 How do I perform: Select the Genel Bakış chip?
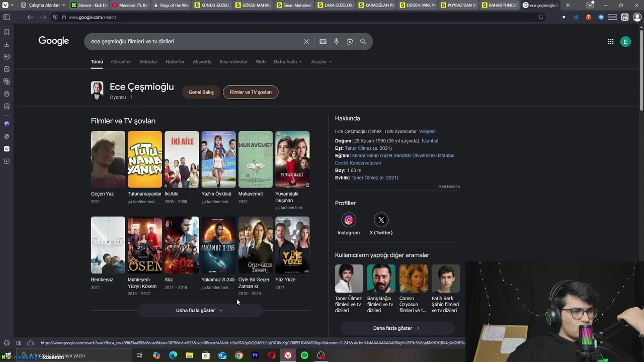pyautogui.click(x=201, y=92)
